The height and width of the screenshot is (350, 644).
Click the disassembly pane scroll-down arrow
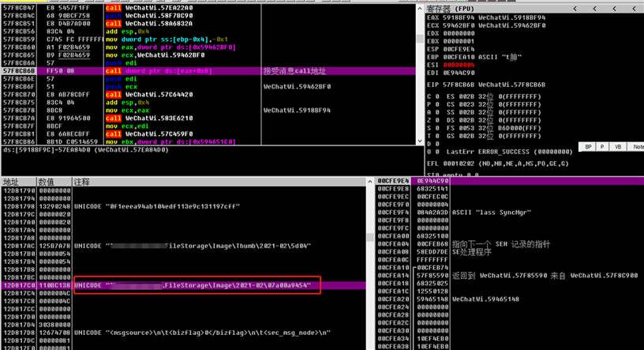click(x=420, y=141)
